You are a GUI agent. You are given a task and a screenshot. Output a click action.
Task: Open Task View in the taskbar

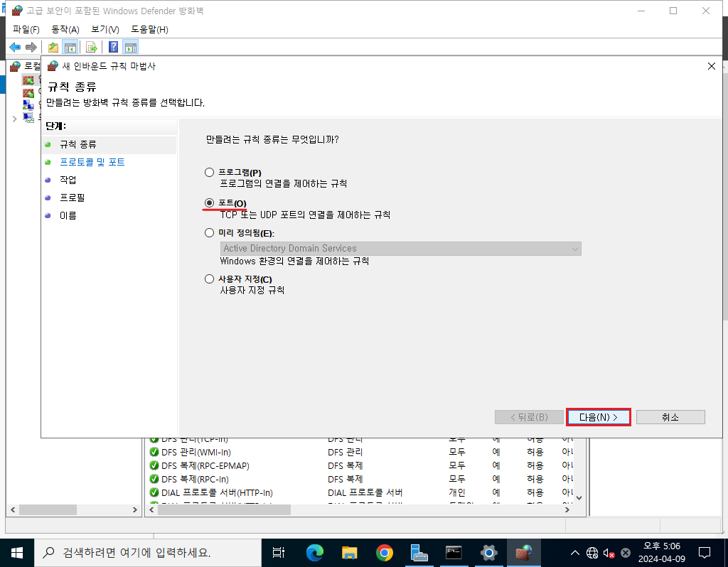coord(278,553)
